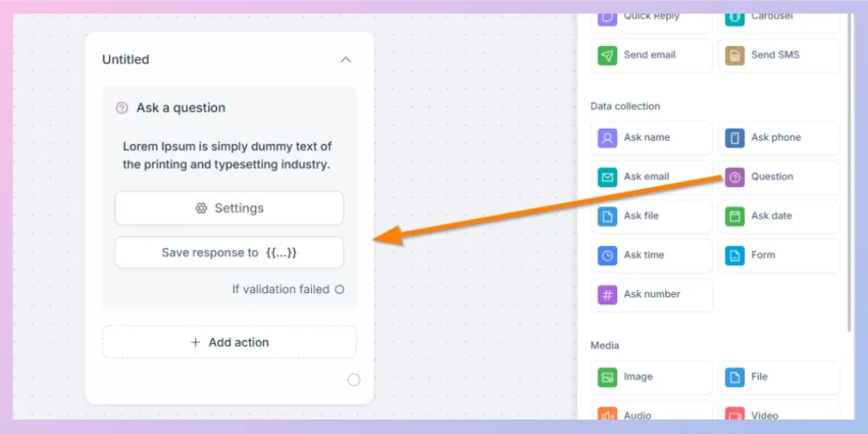Image resolution: width=868 pixels, height=434 pixels.
Task: Open the Save response to variable selector
Action: pos(229,253)
